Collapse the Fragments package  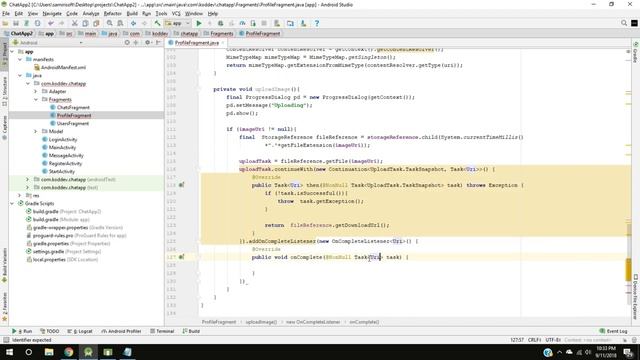[36, 100]
